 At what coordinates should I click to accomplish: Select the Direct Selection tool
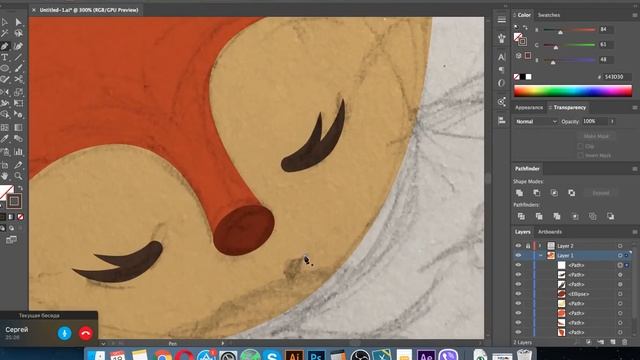(x=18, y=22)
